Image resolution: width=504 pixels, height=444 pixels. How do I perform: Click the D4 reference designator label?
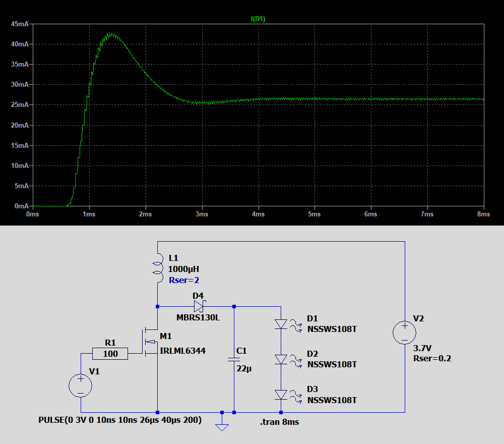click(198, 296)
